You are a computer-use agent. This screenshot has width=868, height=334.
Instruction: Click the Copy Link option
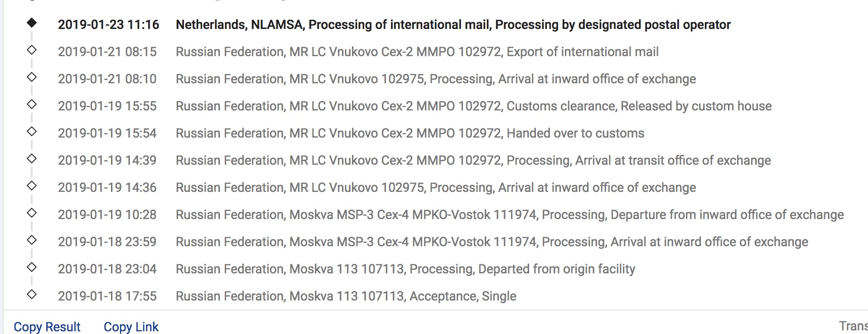[x=131, y=327]
